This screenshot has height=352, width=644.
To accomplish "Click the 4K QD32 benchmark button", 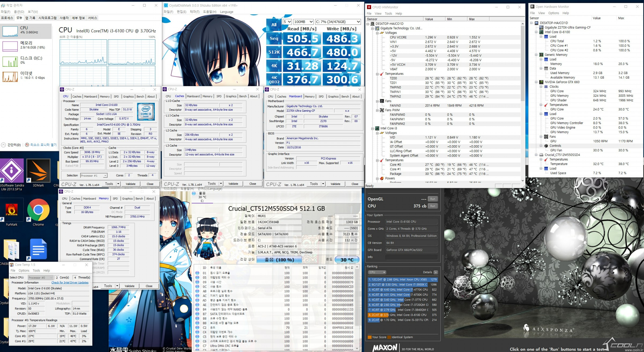I will pyautogui.click(x=274, y=80).
